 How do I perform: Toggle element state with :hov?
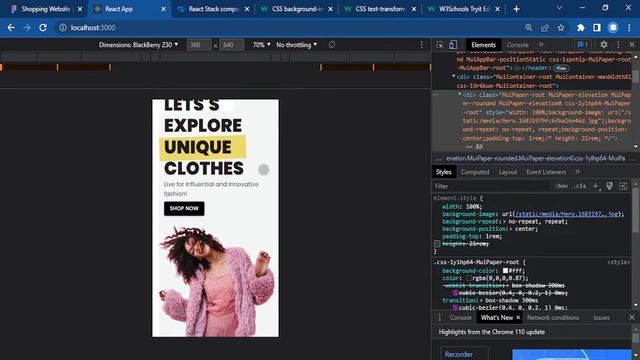561,186
